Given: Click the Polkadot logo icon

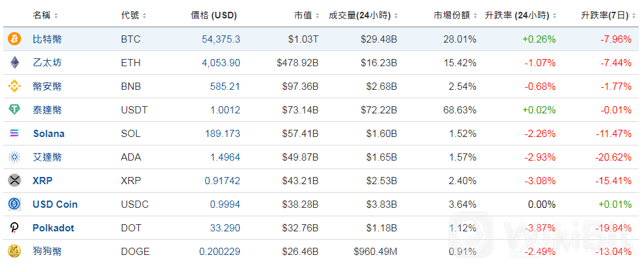Looking at the screenshot, I should [14, 227].
